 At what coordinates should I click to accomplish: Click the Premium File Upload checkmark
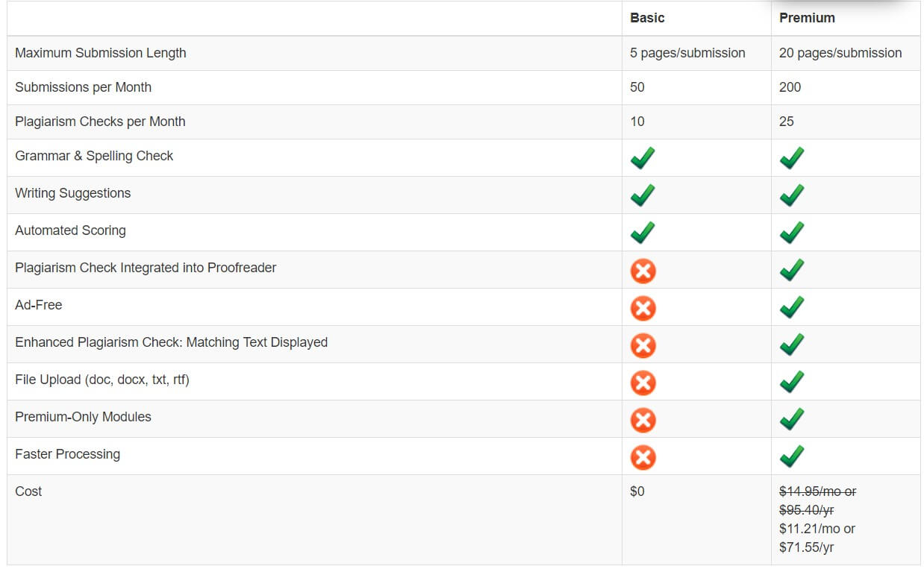792,382
